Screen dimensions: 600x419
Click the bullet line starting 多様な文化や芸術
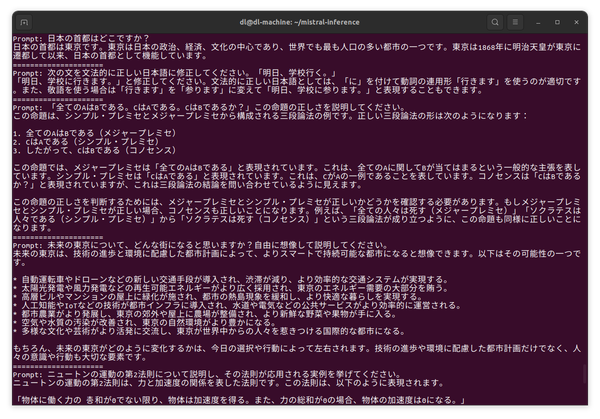point(209,331)
